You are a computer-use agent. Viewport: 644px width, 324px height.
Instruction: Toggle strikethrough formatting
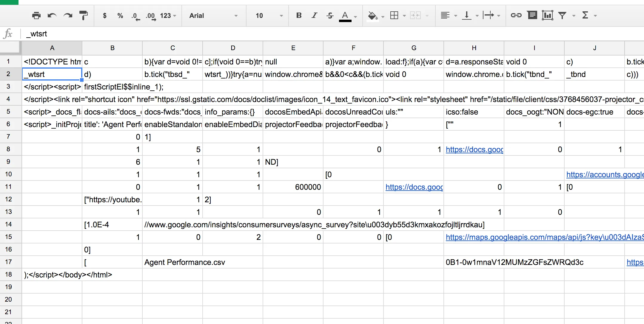pyautogui.click(x=330, y=16)
